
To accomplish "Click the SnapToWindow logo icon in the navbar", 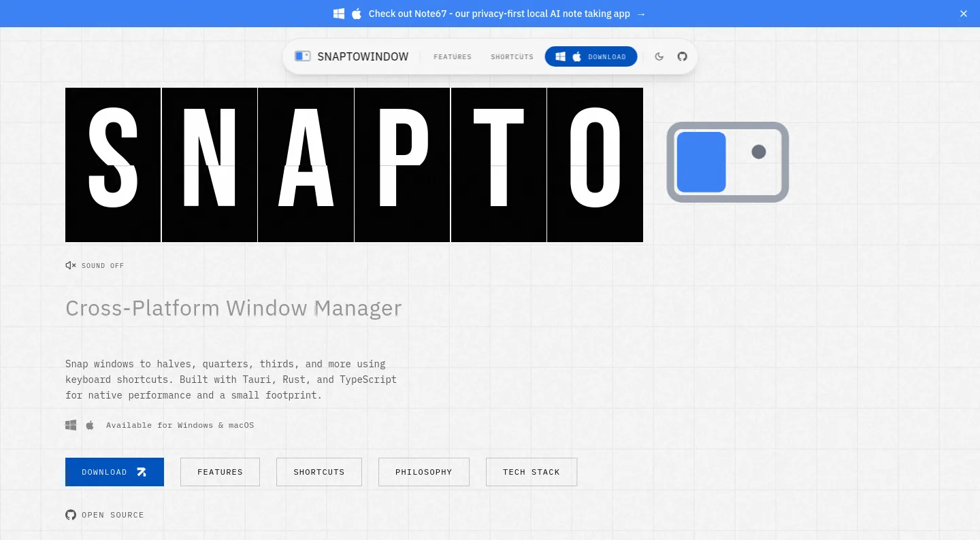I will [x=303, y=56].
